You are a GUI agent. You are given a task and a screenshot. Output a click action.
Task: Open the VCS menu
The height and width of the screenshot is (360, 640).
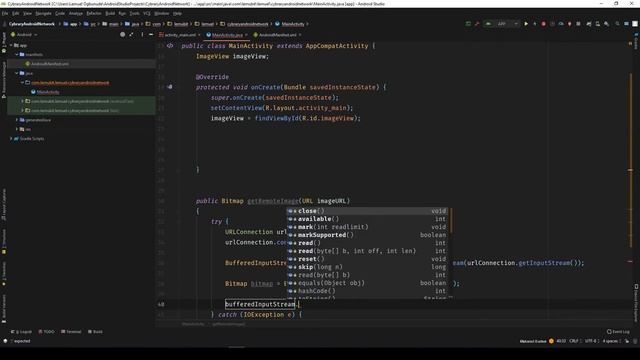tap(147, 13)
